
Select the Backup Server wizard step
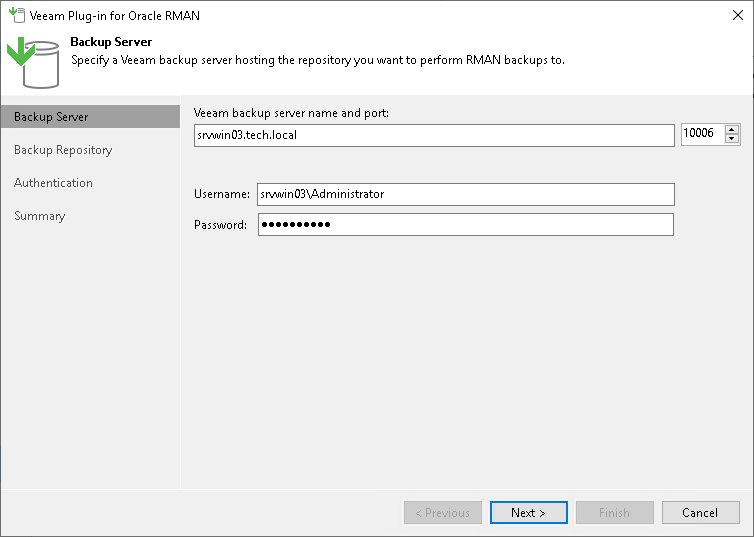coord(90,117)
